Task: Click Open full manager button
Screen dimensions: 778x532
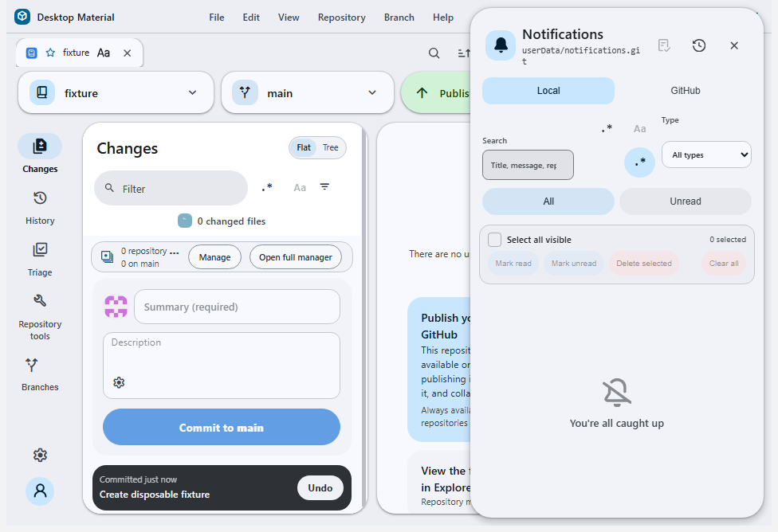Action: click(x=295, y=257)
